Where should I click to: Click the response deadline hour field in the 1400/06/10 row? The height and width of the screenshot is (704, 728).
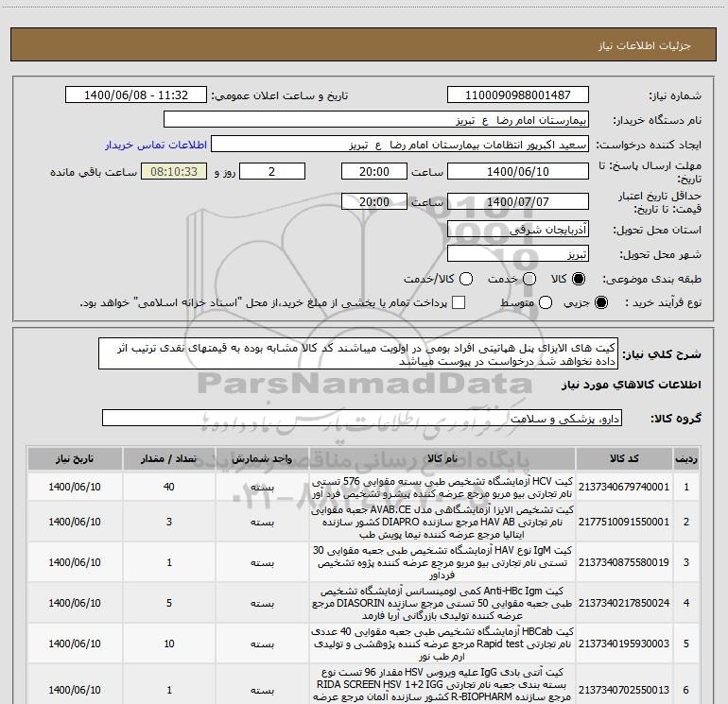[x=374, y=172]
